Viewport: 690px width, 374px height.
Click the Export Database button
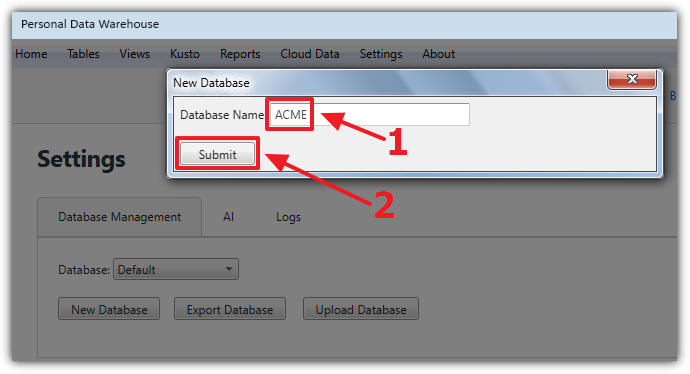(230, 309)
